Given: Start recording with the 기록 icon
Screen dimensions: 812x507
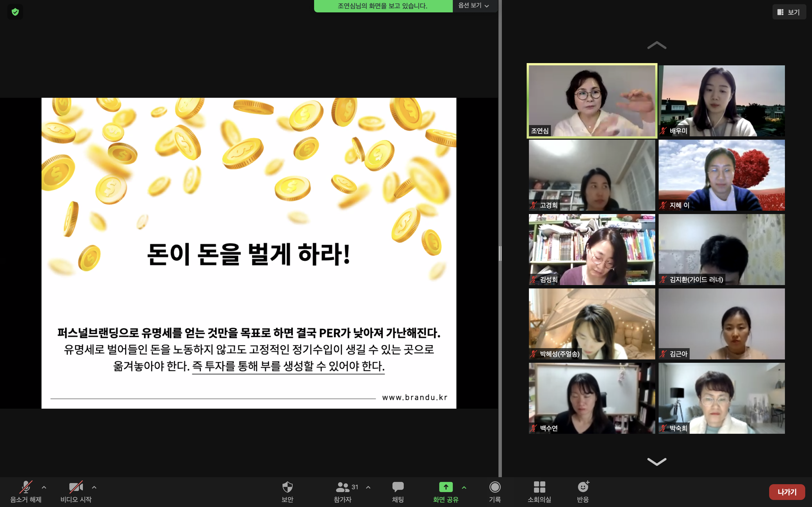Looking at the screenshot, I should point(495,487).
